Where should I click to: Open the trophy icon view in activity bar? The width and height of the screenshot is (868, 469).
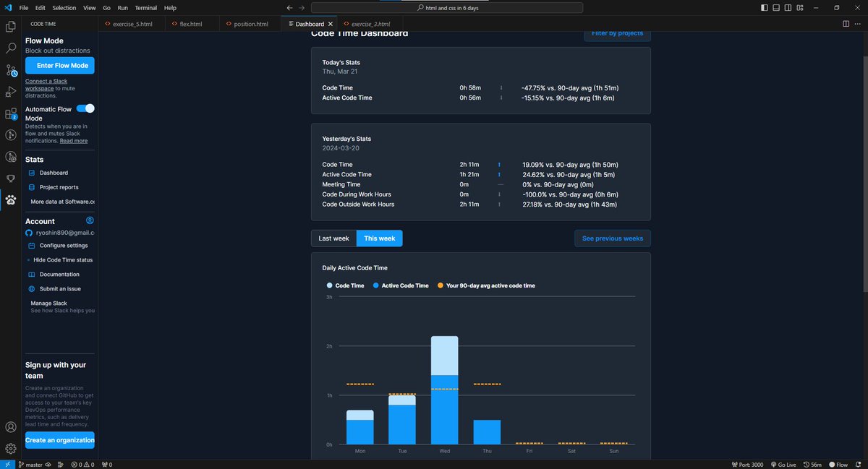click(x=11, y=178)
